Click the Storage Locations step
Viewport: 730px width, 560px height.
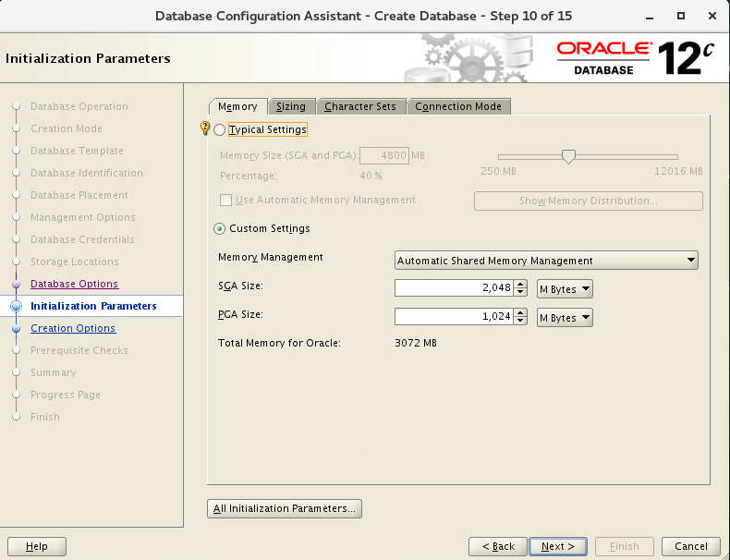[75, 262]
